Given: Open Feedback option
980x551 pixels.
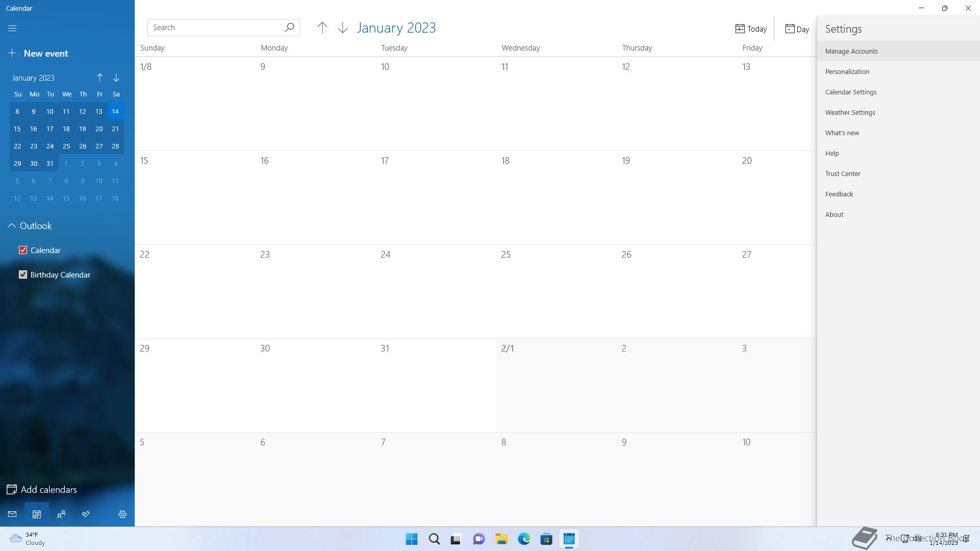Looking at the screenshot, I should 898,194.
